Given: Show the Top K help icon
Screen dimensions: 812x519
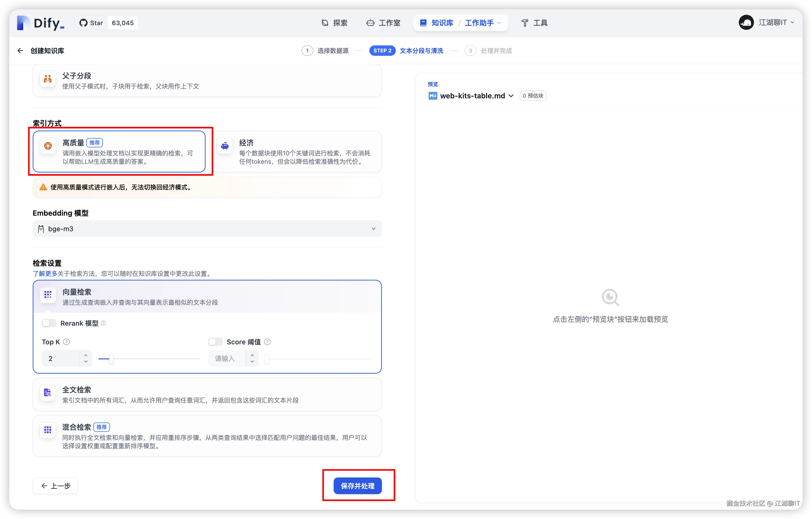Looking at the screenshot, I should (66, 342).
